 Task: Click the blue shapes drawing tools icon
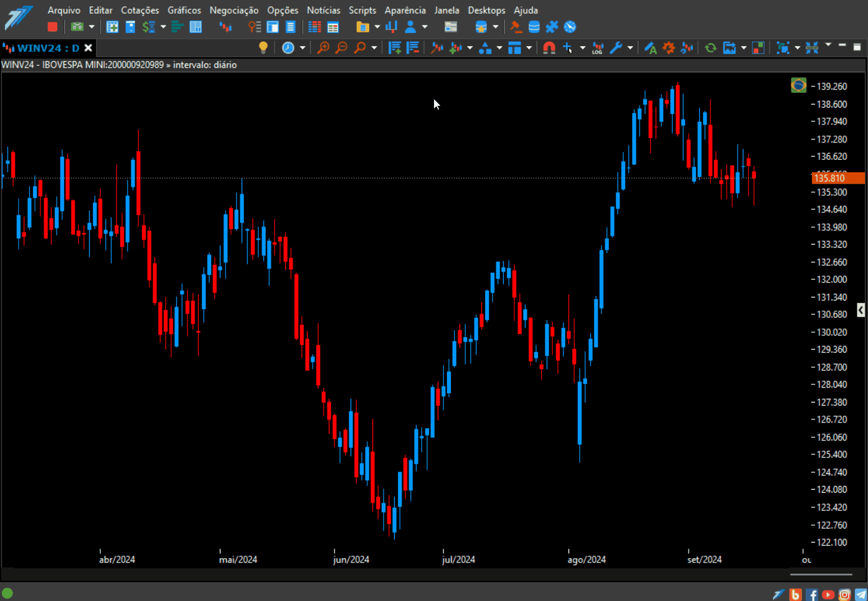point(485,48)
